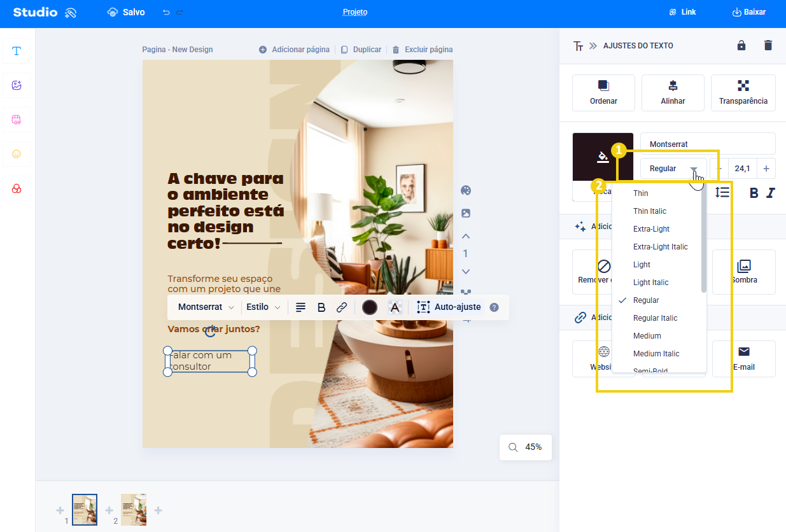Click the background image icon beside canvas
The height and width of the screenshot is (532, 786).
[466, 213]
